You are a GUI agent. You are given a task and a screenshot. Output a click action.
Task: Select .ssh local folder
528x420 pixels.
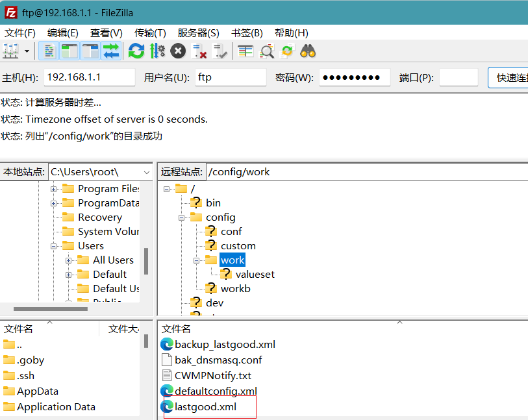tap(25, 376)
